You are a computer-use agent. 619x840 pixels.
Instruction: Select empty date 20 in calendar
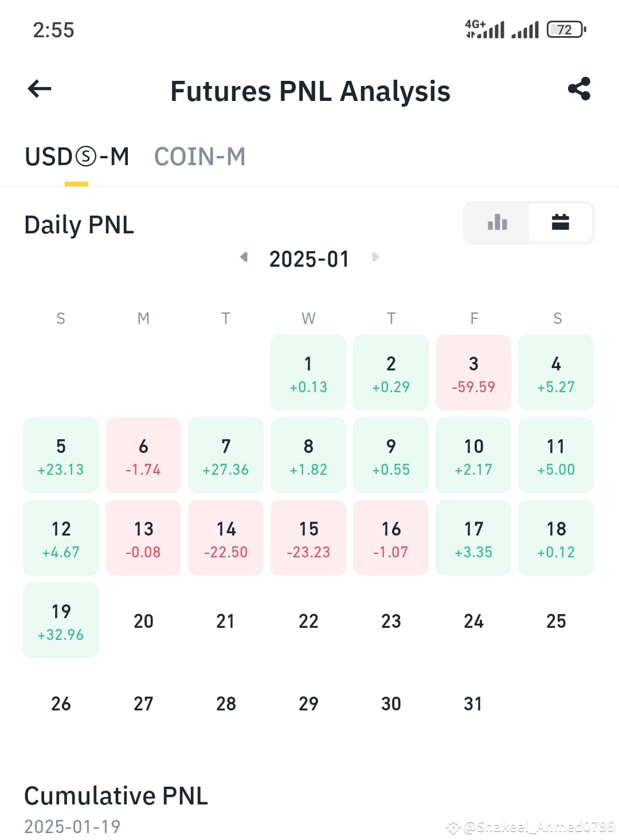tap(143, 621)
